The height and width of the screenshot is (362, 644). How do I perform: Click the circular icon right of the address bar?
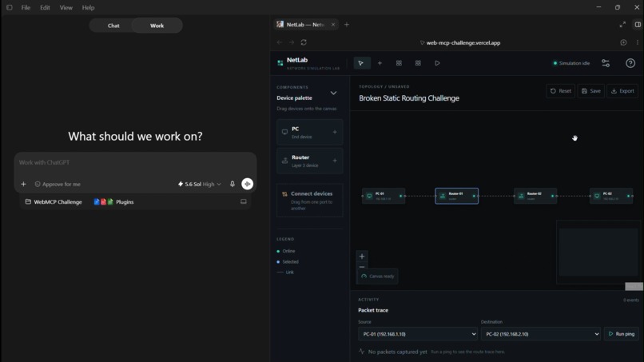(623, 42)
